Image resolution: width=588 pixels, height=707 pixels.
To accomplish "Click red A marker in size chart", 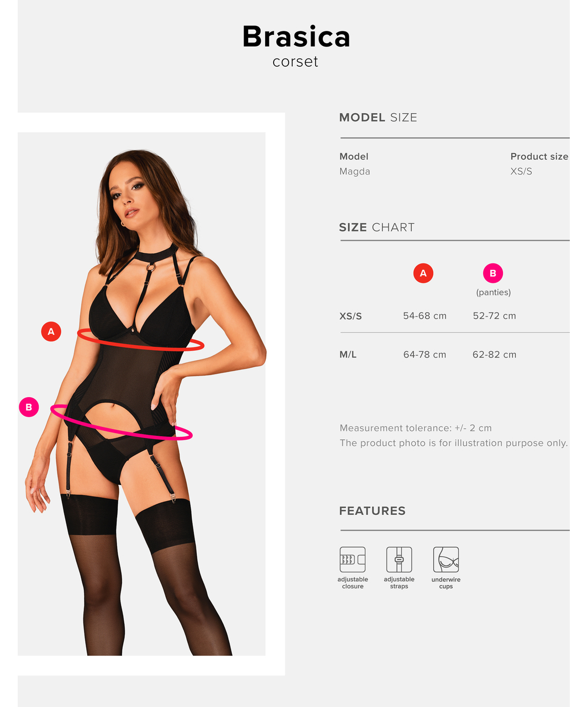I will point(423,273).
